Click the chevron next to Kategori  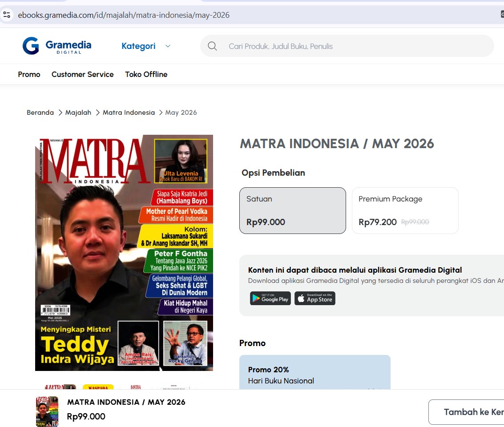coord(168,46)
